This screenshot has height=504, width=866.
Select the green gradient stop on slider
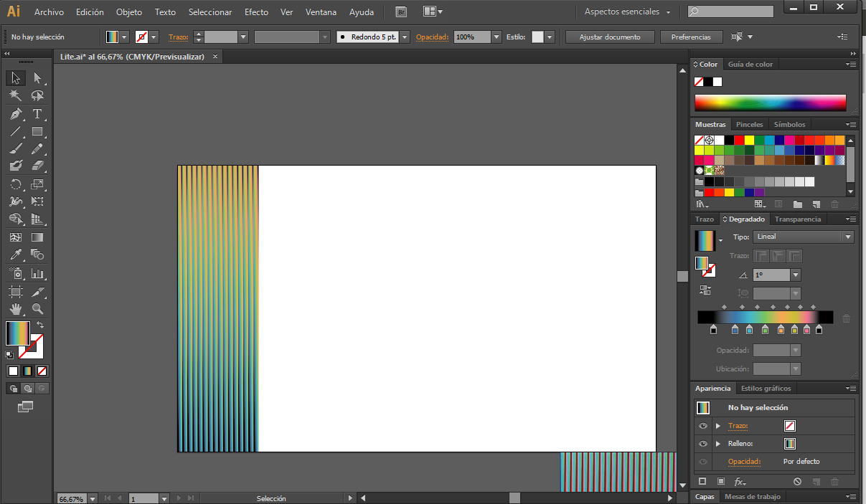click(766, 330)
